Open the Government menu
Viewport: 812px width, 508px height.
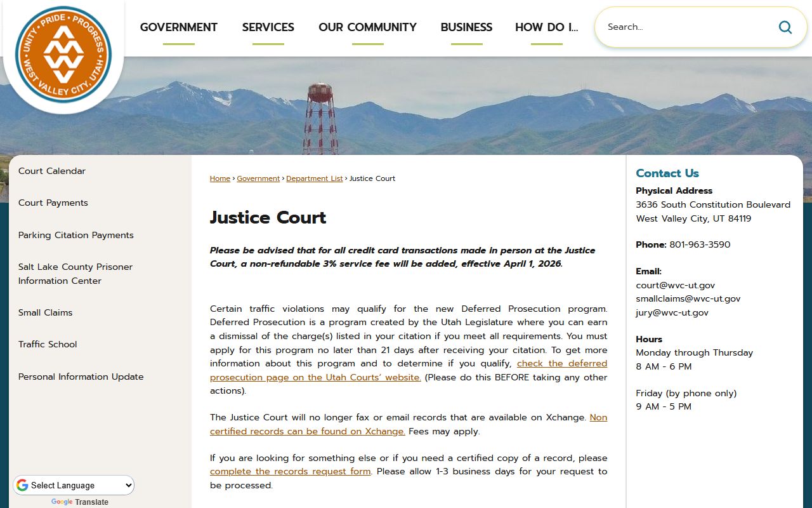click(x=179, y=27)
